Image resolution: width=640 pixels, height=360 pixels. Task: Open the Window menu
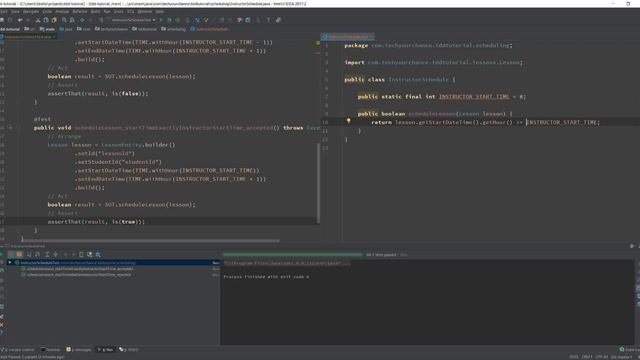pyautogui.click(x=144, y=11)
